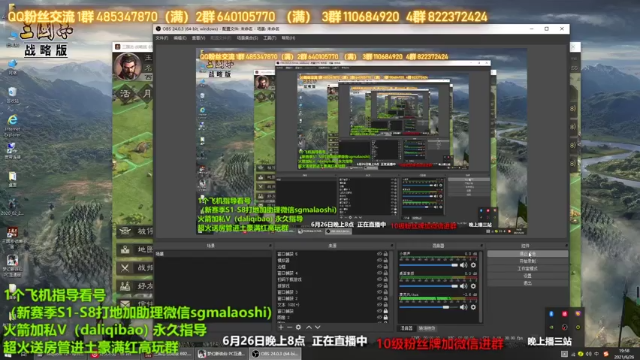Select 场景 item in scenes list

(x=213, y=254)
